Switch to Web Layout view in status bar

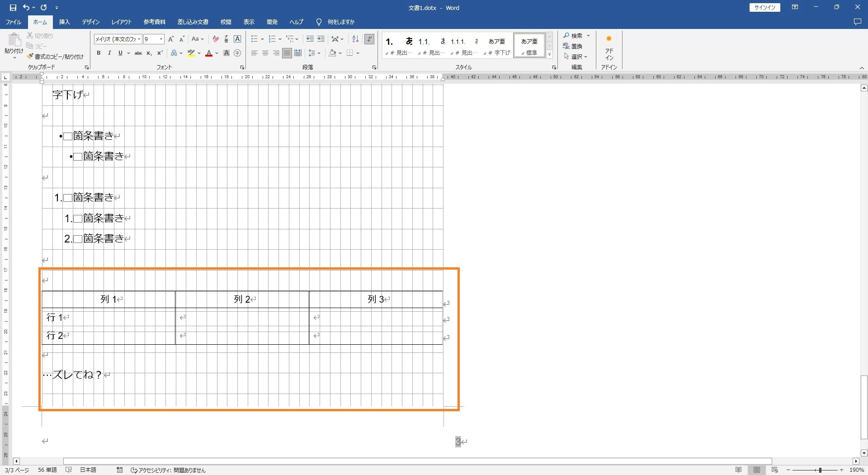[x=775, y=470]
